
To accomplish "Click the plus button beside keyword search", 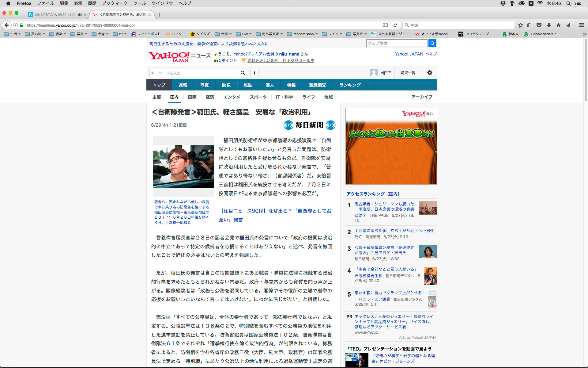I will (254, 73).
